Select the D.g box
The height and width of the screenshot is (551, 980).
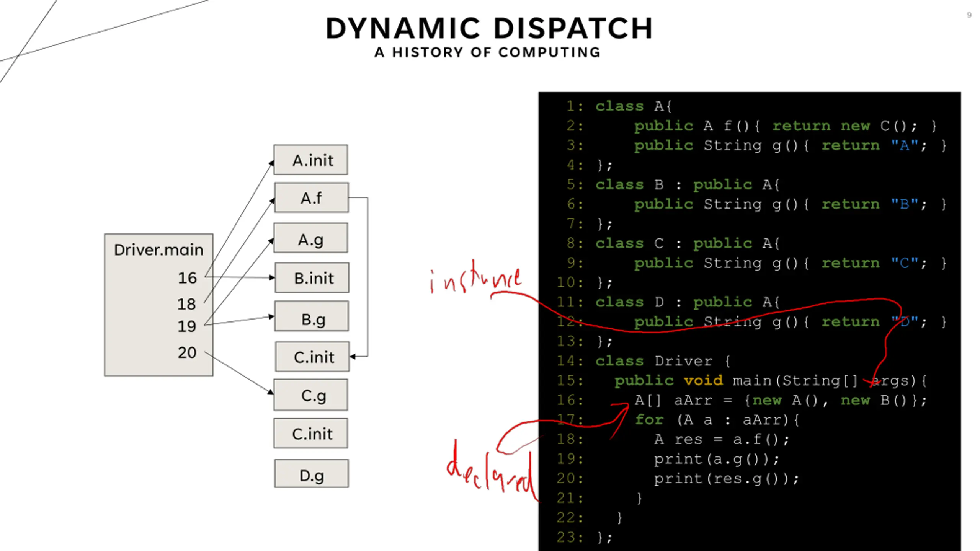point(312,474)
